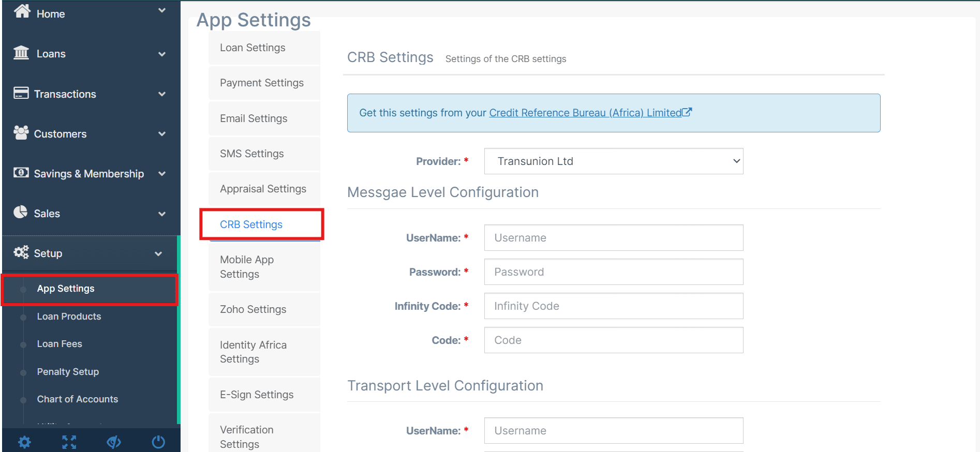Open the Home menu label
Screen dimensions: 980x452
point(51,14)
